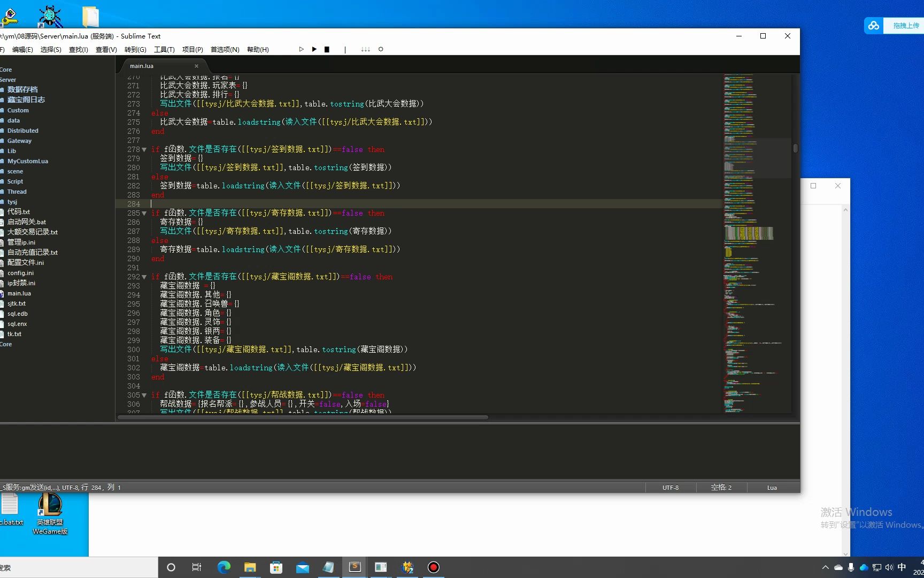Open the 工具(T) menu

tap(164, 49)
